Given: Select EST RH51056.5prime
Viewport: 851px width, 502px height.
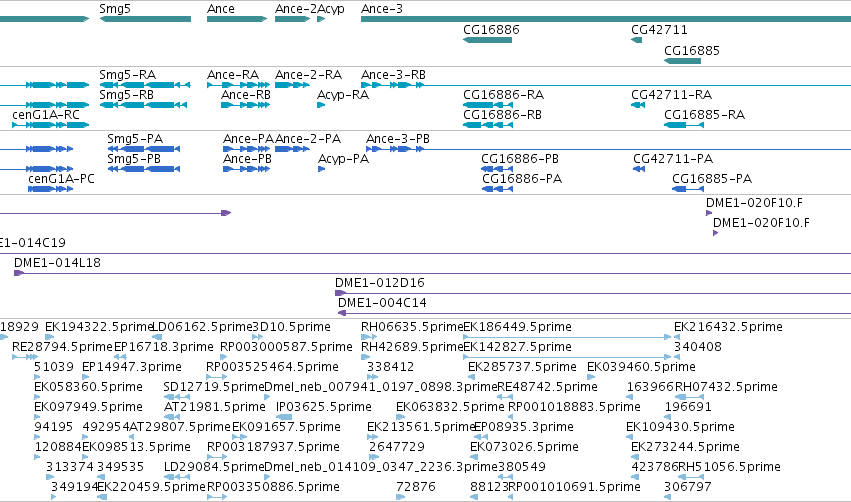Looking at the screenshot, I should [729, 467].
